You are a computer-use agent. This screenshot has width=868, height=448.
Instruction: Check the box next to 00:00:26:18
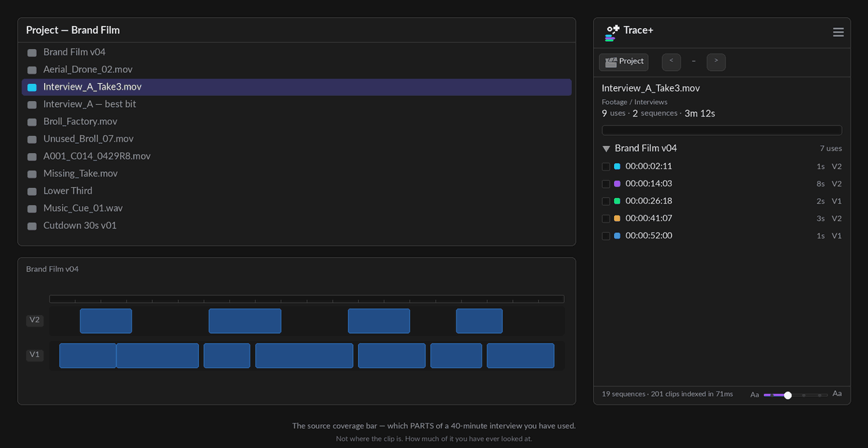[x=606, y=202]
